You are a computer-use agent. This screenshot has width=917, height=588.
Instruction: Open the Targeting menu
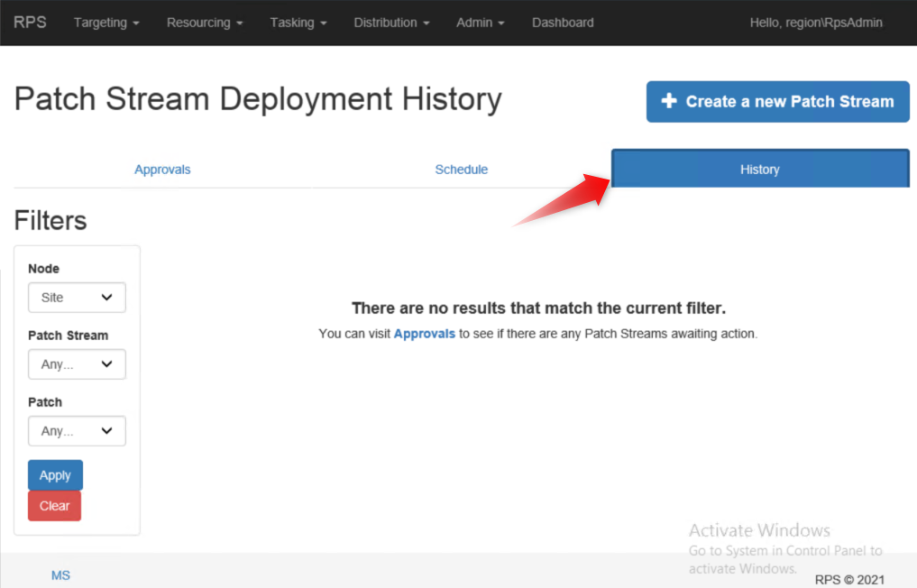coord(105,23)
